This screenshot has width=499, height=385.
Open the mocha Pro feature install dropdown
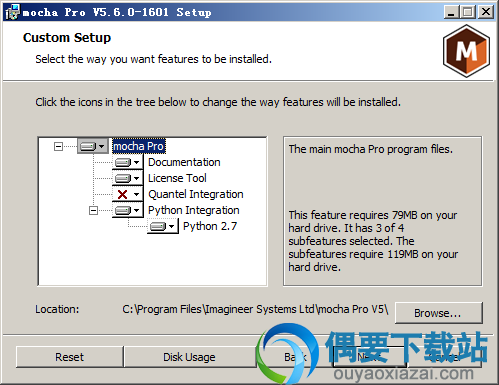point(93,146)
